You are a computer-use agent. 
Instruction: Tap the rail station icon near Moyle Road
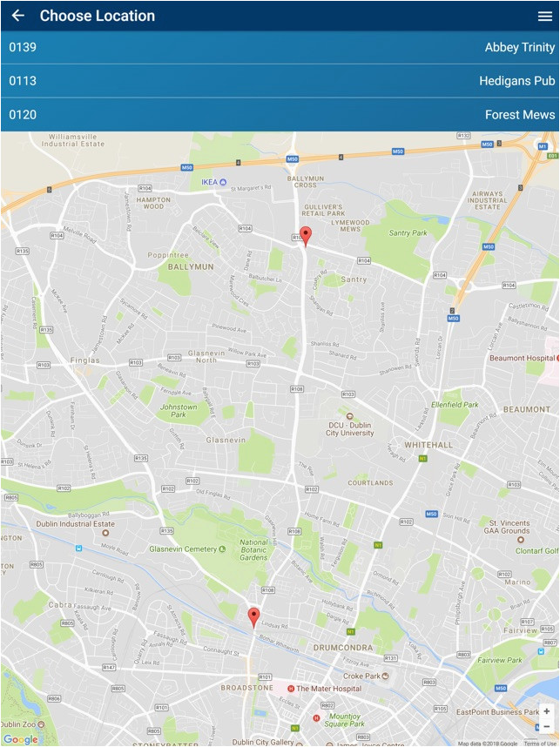pos(78,548)
